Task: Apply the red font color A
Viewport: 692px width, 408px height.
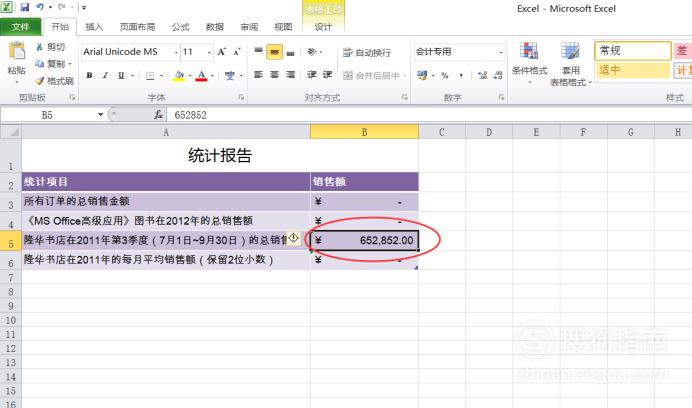Action: [x=201, y=76]
